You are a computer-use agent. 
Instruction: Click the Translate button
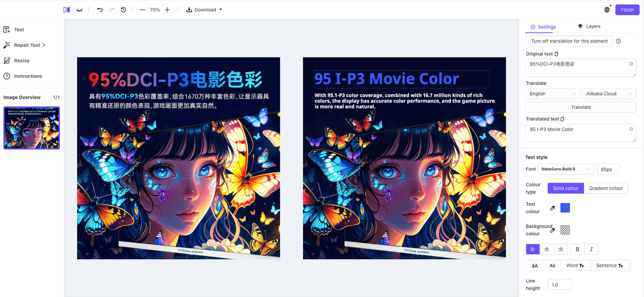click(581, 107)
